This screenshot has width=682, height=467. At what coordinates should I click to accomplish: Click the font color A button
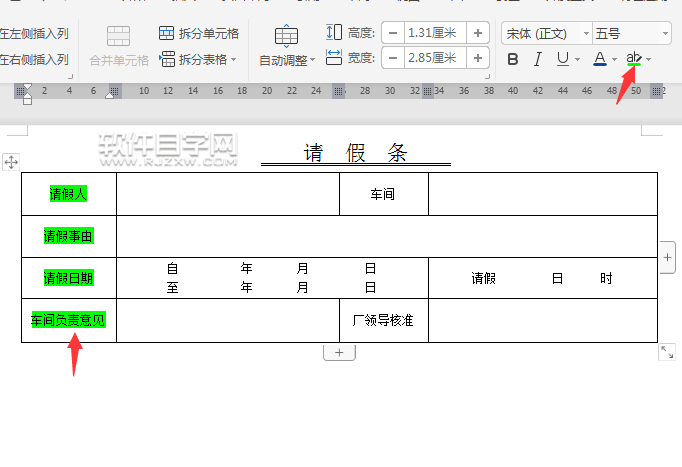[600, 60]
